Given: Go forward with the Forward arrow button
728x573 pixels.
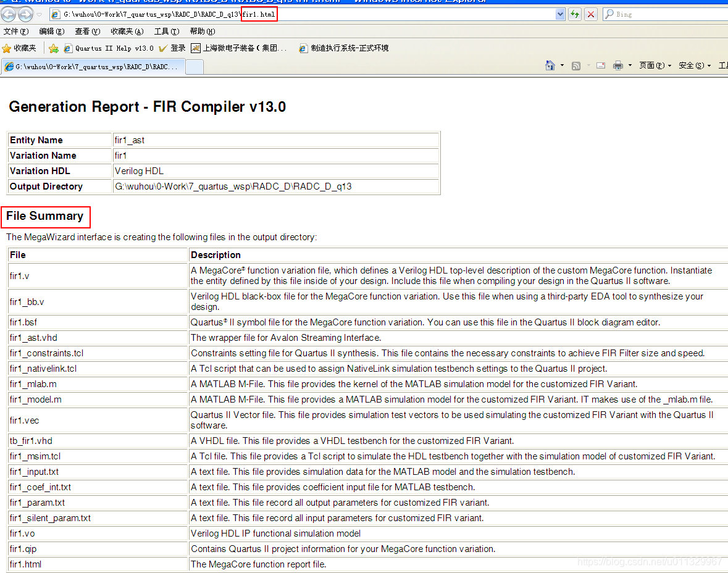Looking at the screenshot, I should click(x=26, y=14).
